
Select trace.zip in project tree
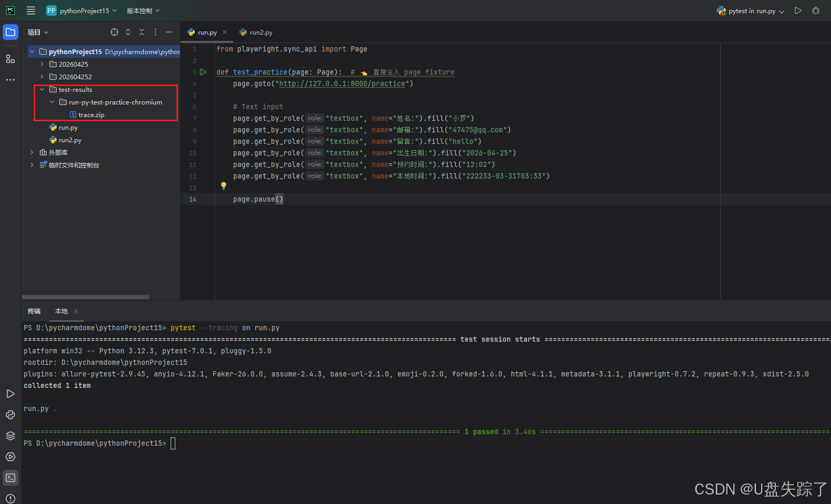pyautogui.click(x=91, y=114)
